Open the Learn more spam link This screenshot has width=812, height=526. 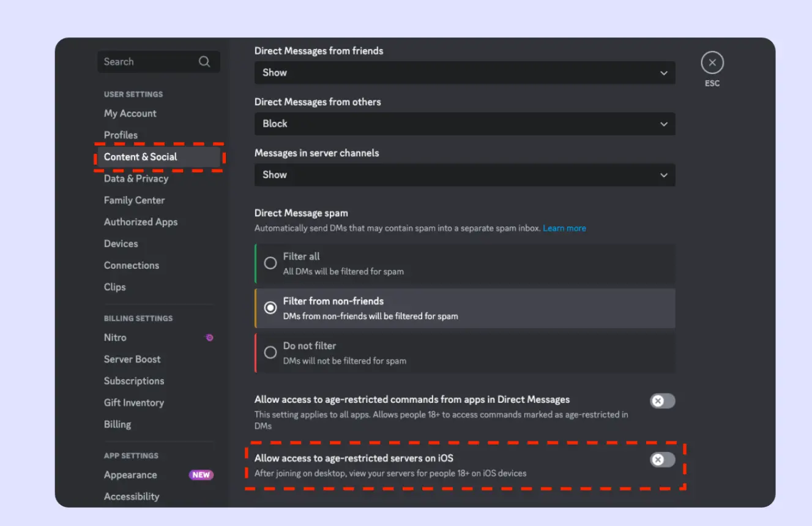564,228
